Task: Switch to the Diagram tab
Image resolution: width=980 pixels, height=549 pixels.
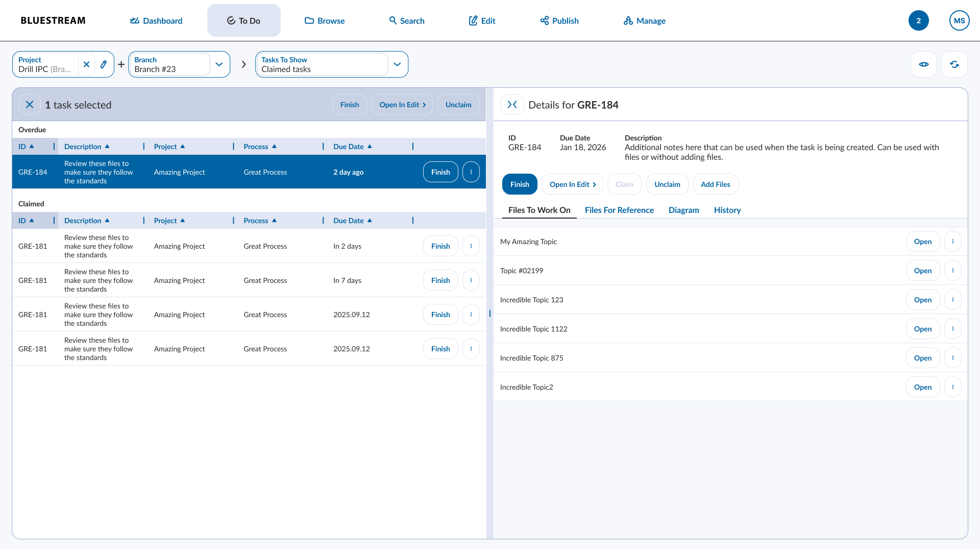Action: [x=683, y=210]
